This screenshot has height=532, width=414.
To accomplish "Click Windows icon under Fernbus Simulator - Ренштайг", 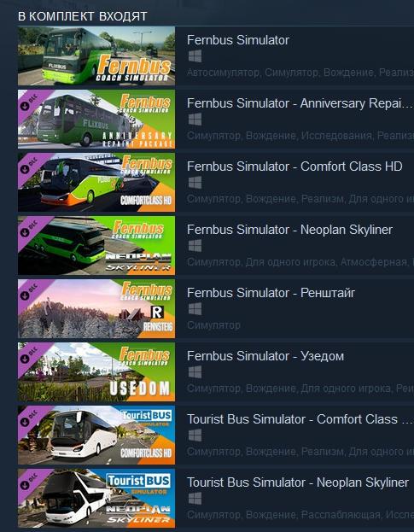I will (195, 309).
